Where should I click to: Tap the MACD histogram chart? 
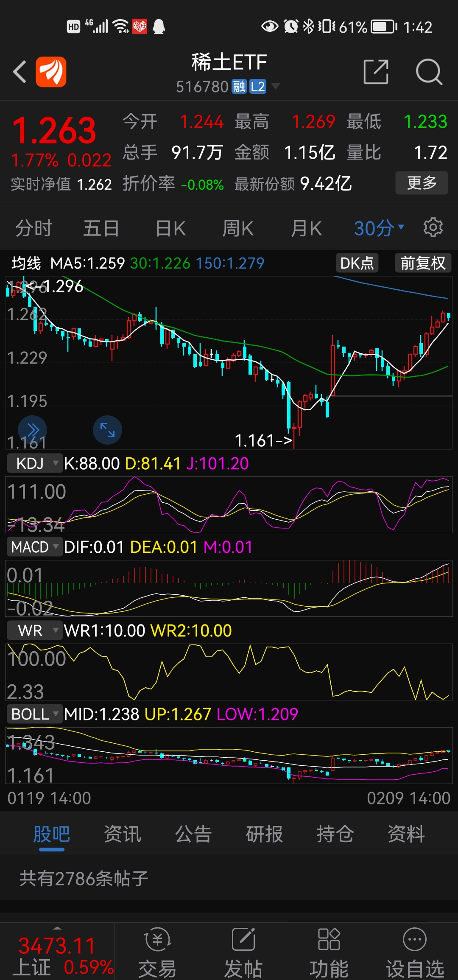coord(229,588)
